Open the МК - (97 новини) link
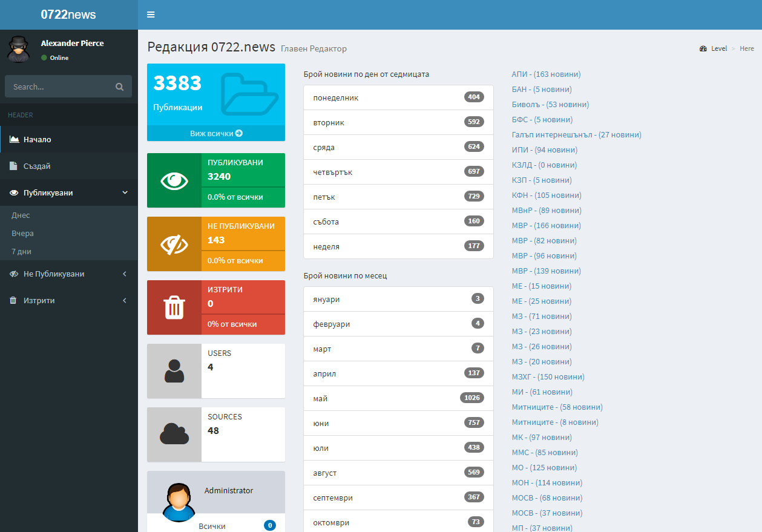 (542, 437)
